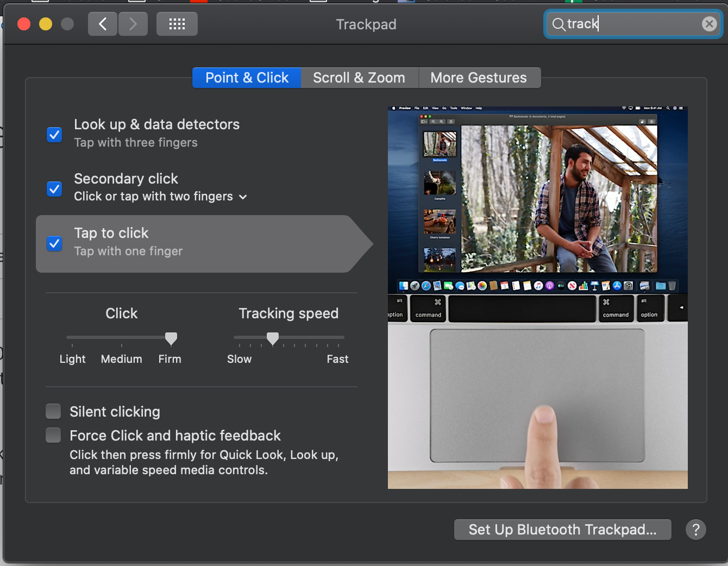728x566 pixels.
Task: Click the 'Light' label under Click slider
Action: point(73,359)
